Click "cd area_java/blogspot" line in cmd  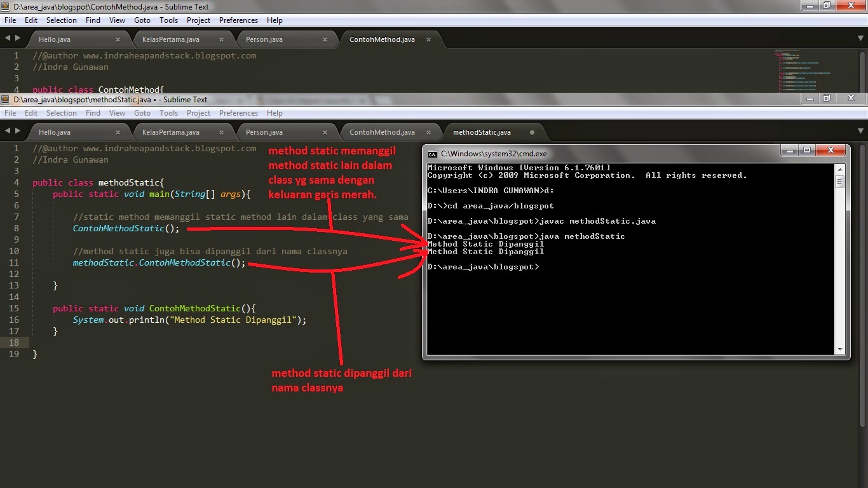click(491, 206)
